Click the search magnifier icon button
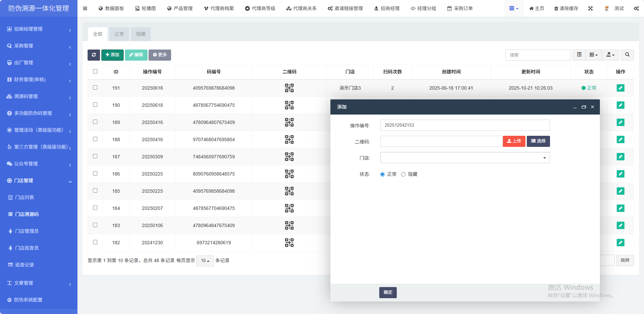 pos(627,55)
